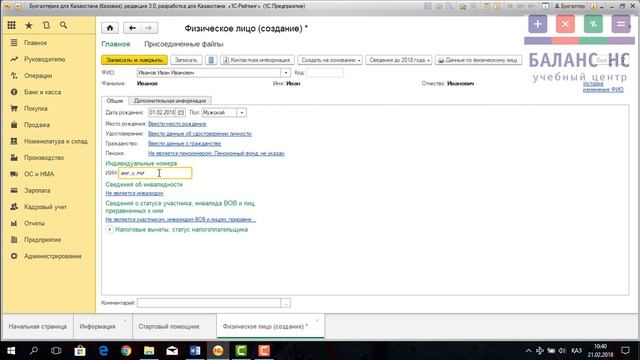Click the Код input field
Screen dimensions: 640x360
(x=325, y=73)
